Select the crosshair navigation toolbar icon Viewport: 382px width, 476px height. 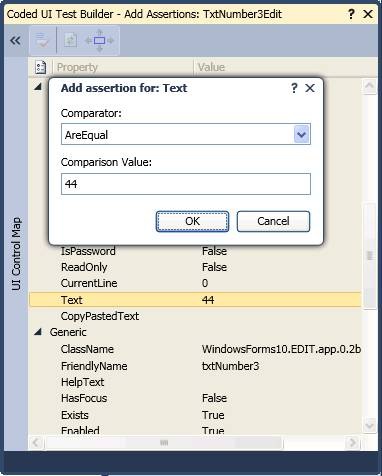coord(99,41)
